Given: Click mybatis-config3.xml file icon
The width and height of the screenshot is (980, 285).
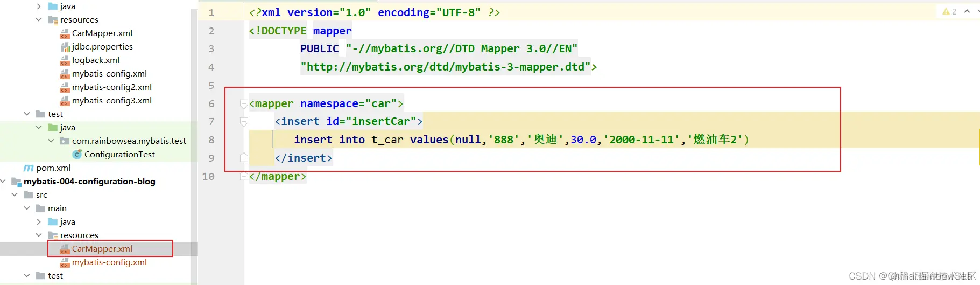Looking at the screenshot, I should [x=65, y=101].
